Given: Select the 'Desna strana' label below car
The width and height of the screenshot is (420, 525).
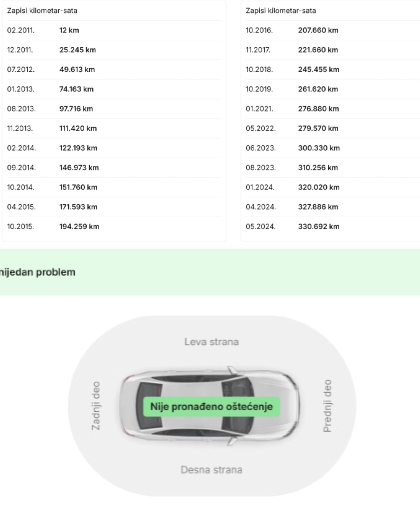Looking at the screenshot, I should 211,470.
